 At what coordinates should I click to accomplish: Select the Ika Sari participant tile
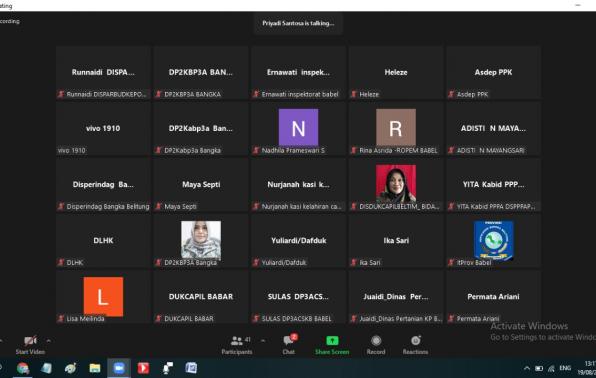(396, 241)
